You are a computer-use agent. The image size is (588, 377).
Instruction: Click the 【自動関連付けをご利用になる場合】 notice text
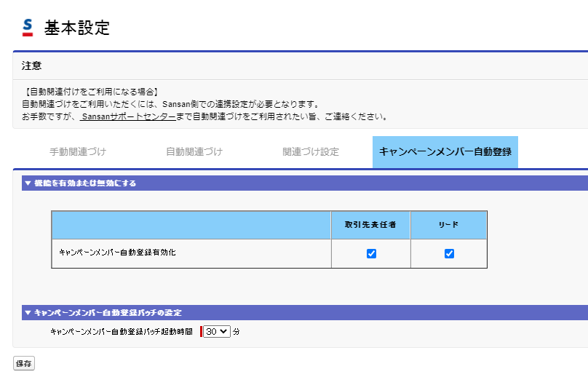point(91,92)
